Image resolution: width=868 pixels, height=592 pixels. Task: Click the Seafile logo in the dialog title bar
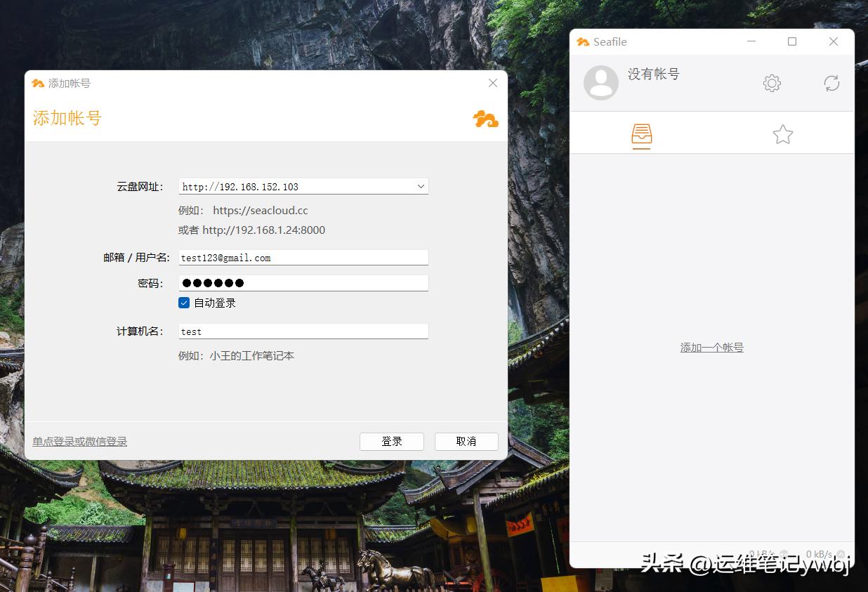click(38, 83)
